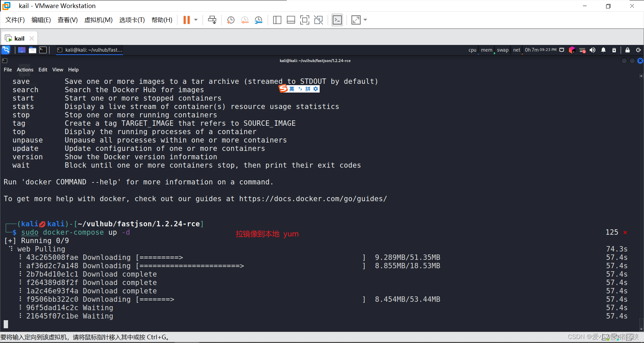This screenshot has height=343, width=644.
Task: Open the terminal Edit menu
Action: pos(43,70)
